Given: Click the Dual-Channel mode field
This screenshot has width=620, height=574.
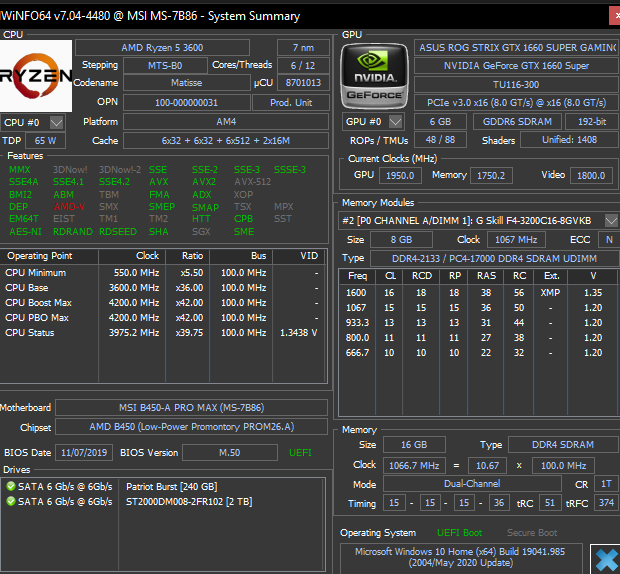Looking at the screenshot, I should click(472, 484).
